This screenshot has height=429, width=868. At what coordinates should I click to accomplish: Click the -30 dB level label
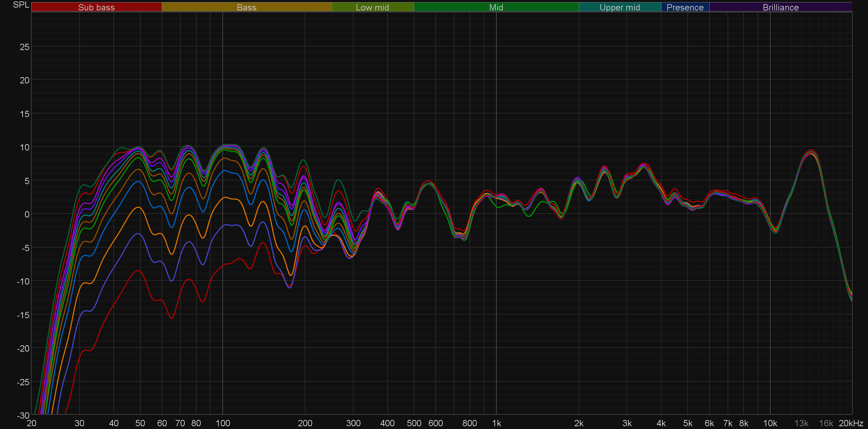[23, 415]
